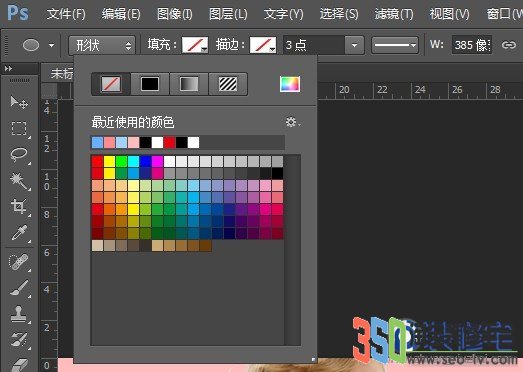
Task: Click the W width field 385 像素
Action: tap(472, 45)
